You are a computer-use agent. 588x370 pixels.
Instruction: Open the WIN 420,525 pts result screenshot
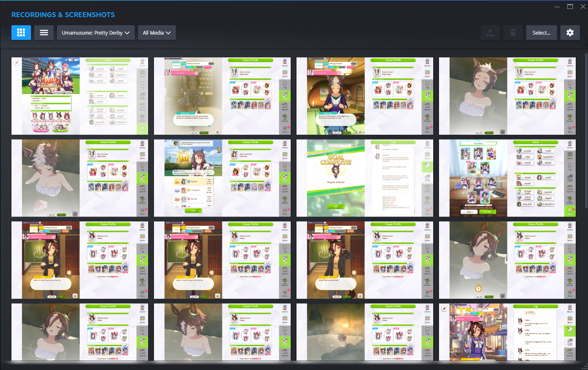pos(80,96)
